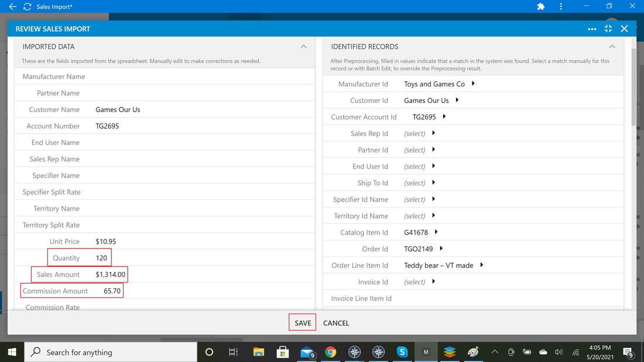Shrink dialog with the collapse-view icon
Viewport: 644px width, 362px height.
pyautogui.click(x=608, y=29)
